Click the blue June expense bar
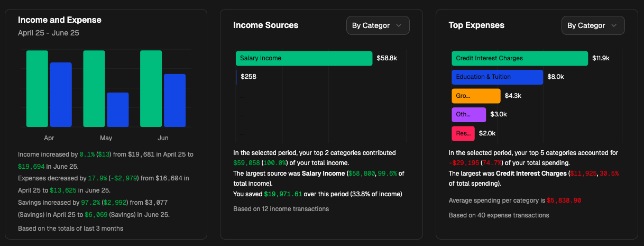The image size is (644, 246). click(x=174, y=101)
